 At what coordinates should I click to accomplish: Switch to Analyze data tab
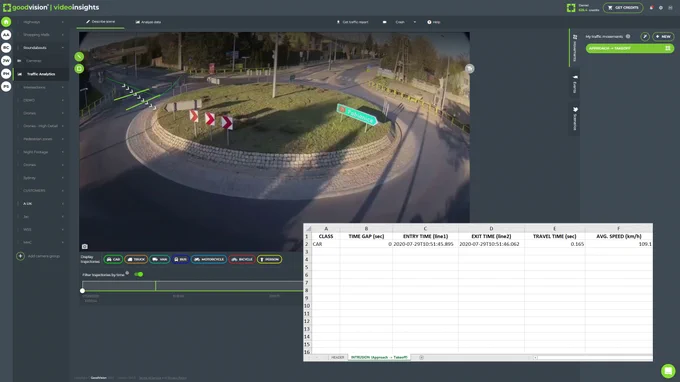pos(148,22)
